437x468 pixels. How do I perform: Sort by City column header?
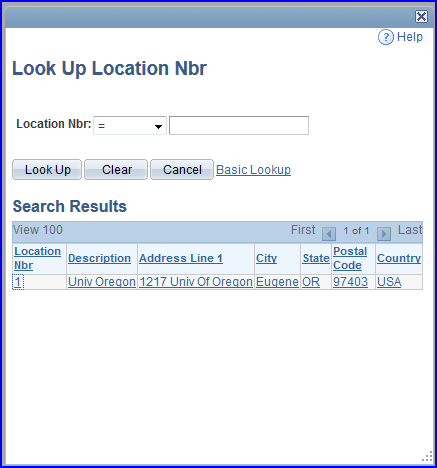coord(266,258)
